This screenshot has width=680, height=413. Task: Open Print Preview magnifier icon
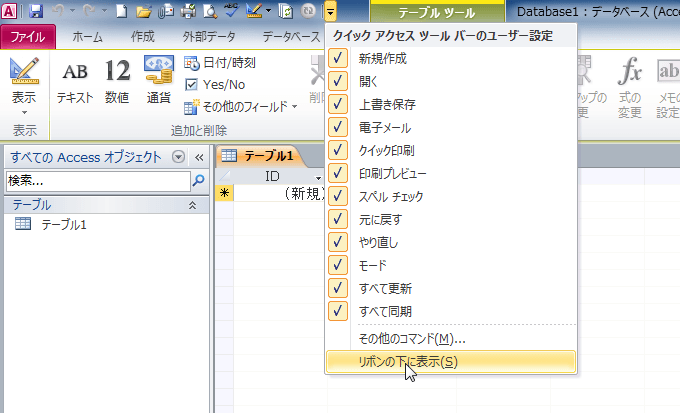210,11
